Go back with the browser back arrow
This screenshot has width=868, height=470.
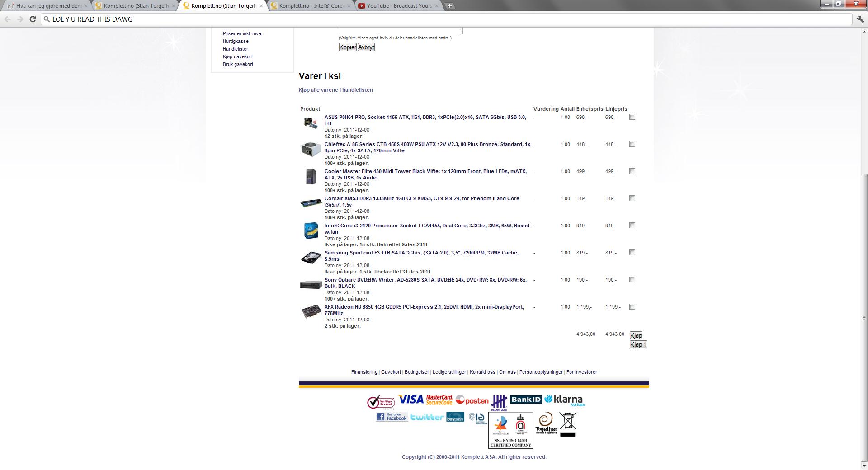[x=8, y=19]
